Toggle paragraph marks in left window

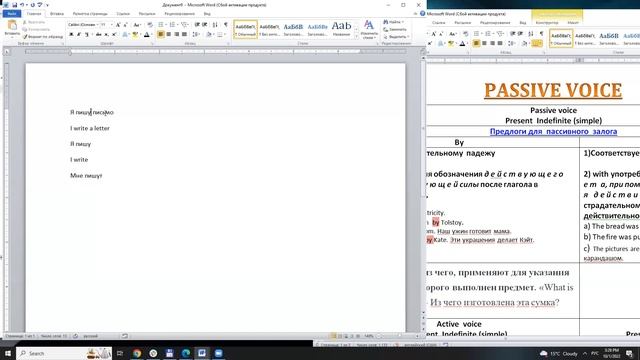[226, 25]
